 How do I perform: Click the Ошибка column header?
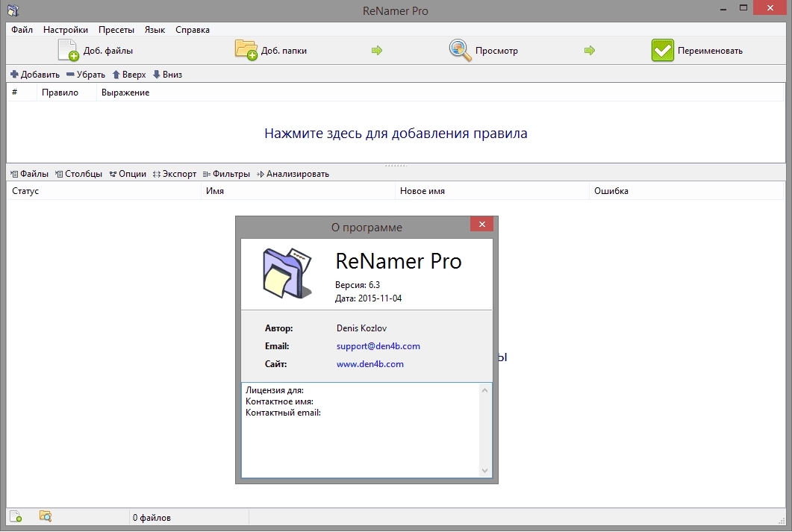click(687, 191)
